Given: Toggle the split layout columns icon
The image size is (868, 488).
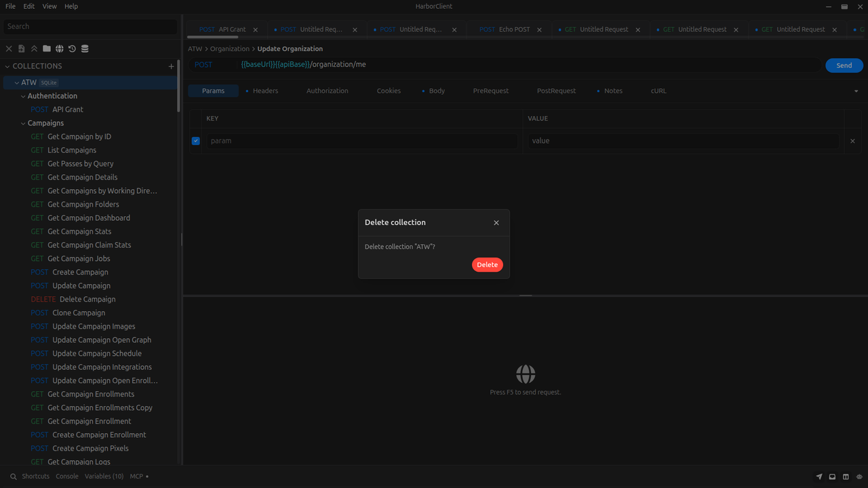Looking at the screenshot, I should pyautogui.click(x=846, y=477).
